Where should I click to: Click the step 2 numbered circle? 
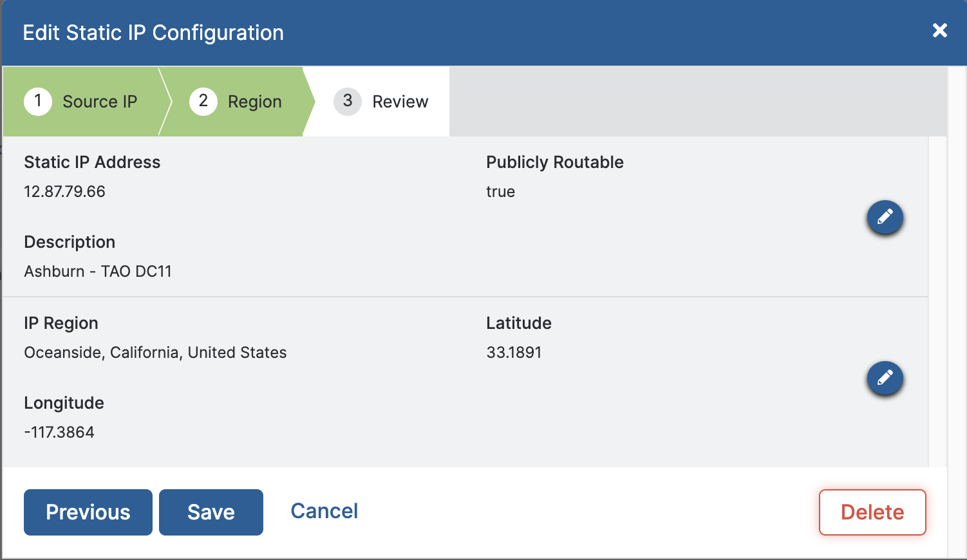tap(203, 101)
